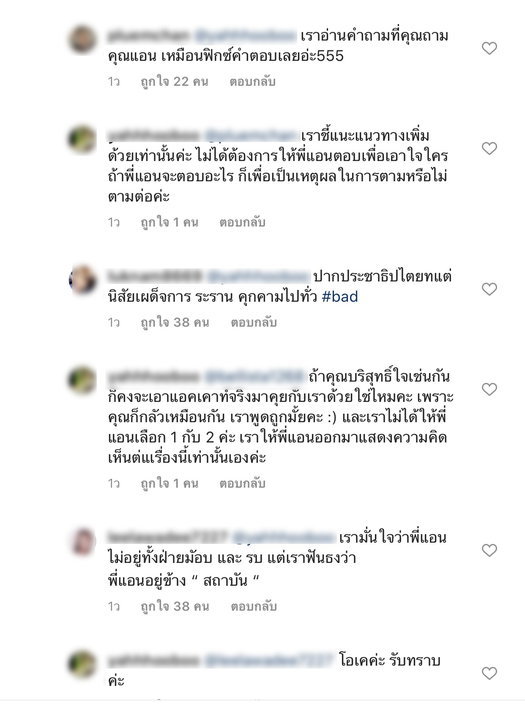This screenshot has width=525, height=710.
Task: Like the comment starting ถ้าคุณบริสุทธิ์ใจเช่นกัน
Action: pyautogui.click(x=489, y=389)
